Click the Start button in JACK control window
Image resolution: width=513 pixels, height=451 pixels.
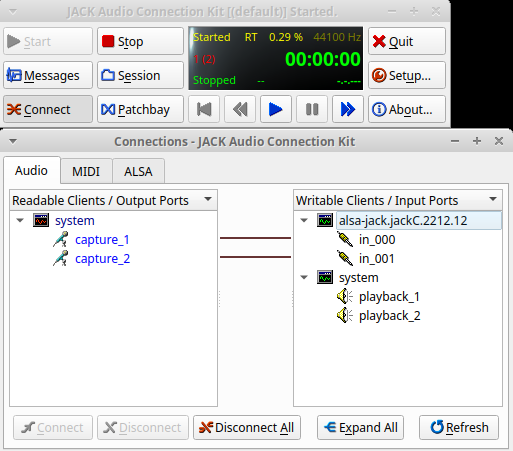[48, 41]
